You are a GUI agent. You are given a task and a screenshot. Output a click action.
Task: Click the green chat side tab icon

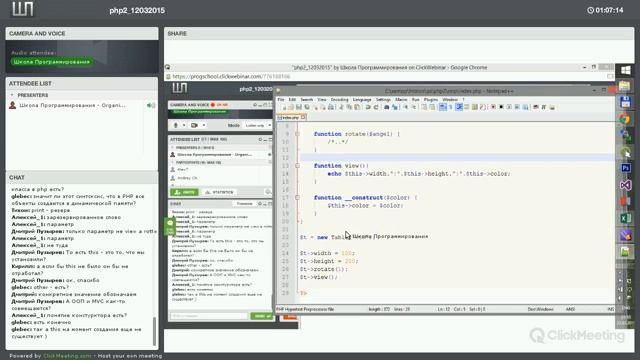point(170,226)
